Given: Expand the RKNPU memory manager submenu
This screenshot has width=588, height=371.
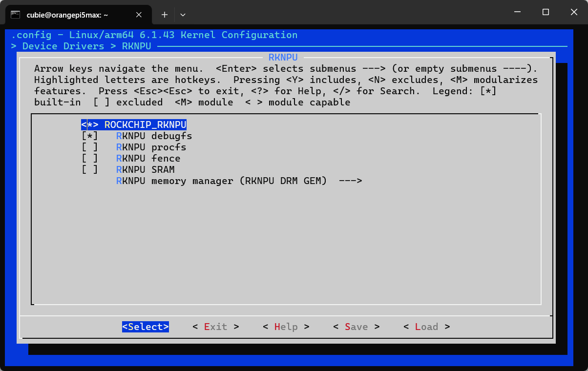Looking at the screenshot, I should tap(221, 181).
